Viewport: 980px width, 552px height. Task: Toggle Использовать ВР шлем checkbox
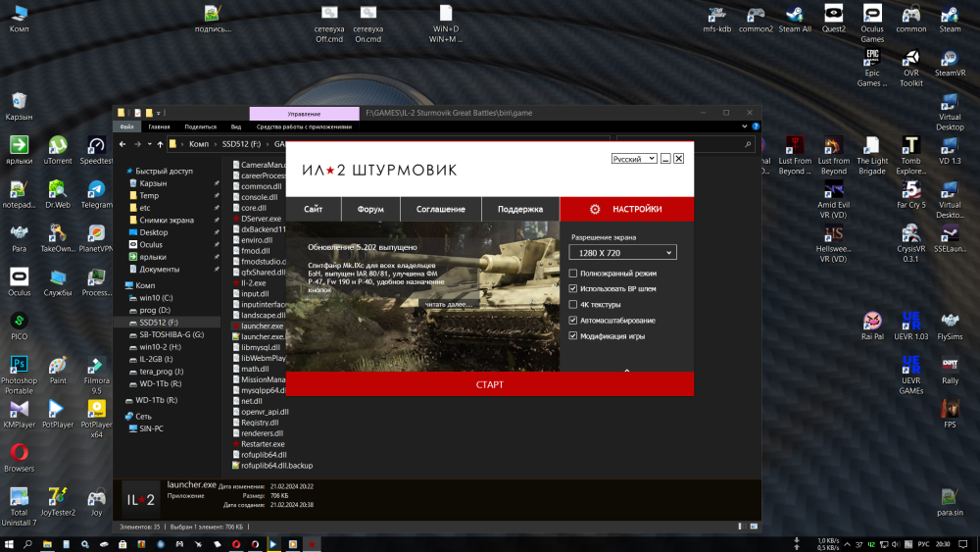[x=573, y=289]
